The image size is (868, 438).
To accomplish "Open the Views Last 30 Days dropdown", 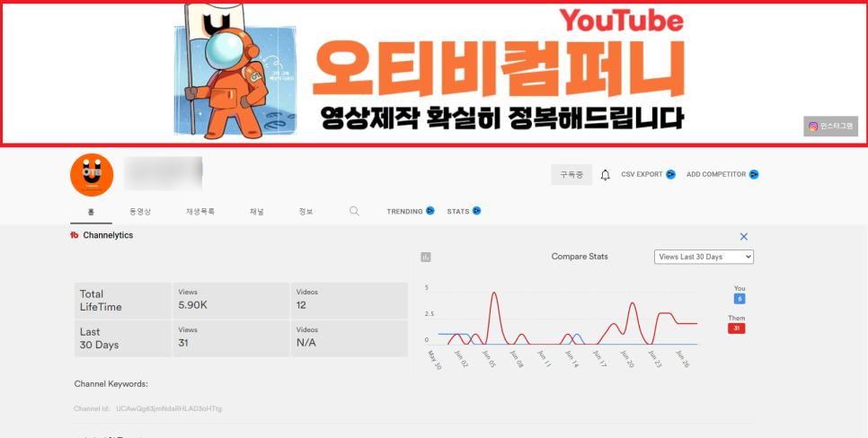I will (704, 257).
